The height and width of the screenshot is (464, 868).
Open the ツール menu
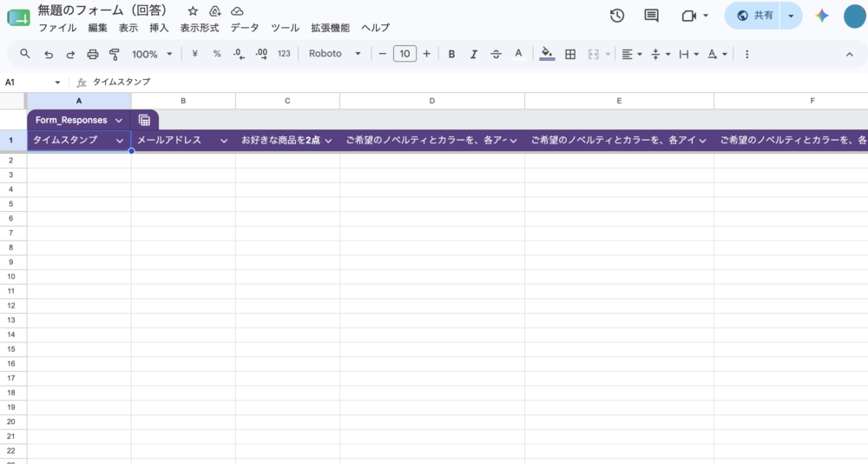tap(285, 28)
